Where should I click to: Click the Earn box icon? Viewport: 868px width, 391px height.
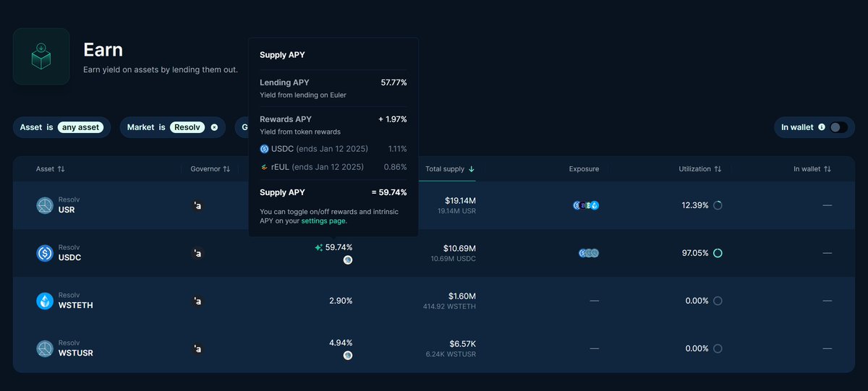[x=41, y=56]
